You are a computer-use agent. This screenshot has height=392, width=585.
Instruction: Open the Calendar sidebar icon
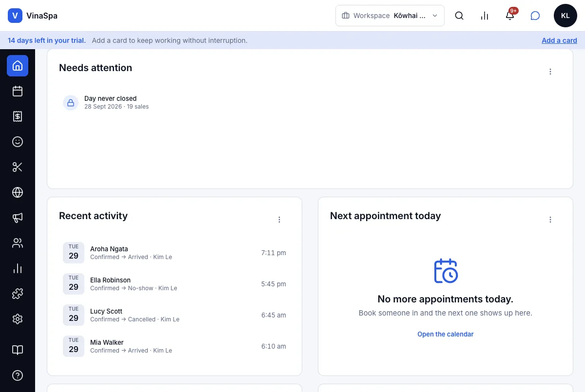[18, 91]
